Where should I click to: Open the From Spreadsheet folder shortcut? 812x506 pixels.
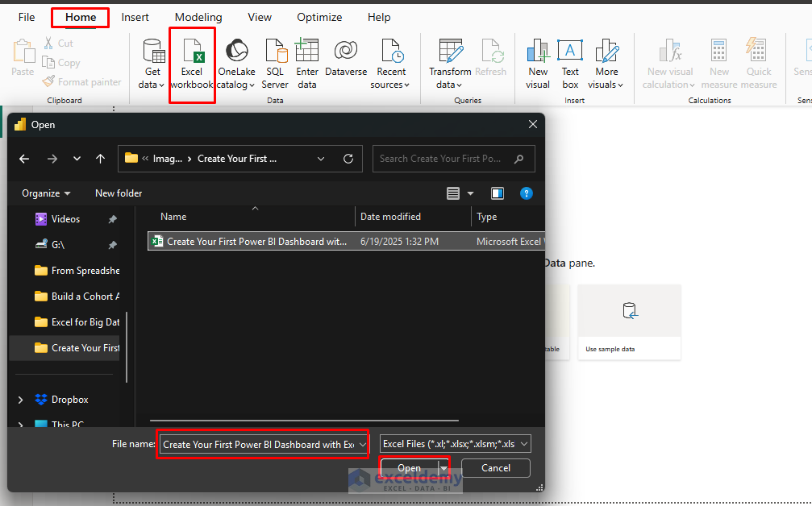[x=77, y=271]
